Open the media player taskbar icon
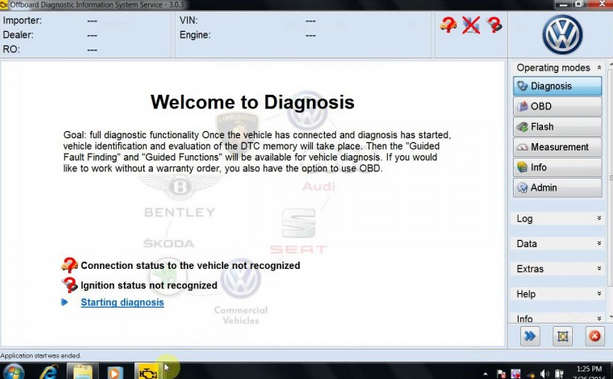 point(115,372)
